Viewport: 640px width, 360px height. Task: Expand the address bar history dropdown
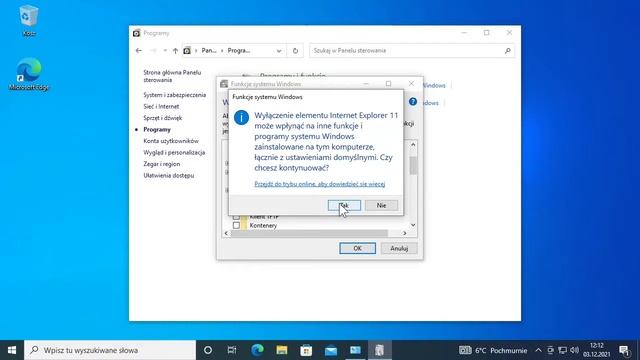tap(279, 51)
